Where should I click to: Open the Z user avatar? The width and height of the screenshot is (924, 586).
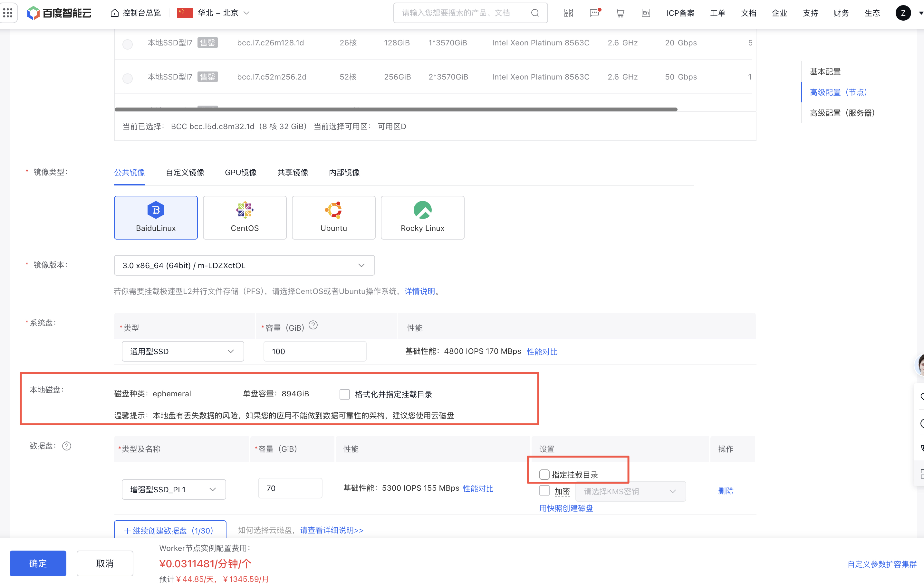(903, 13)
